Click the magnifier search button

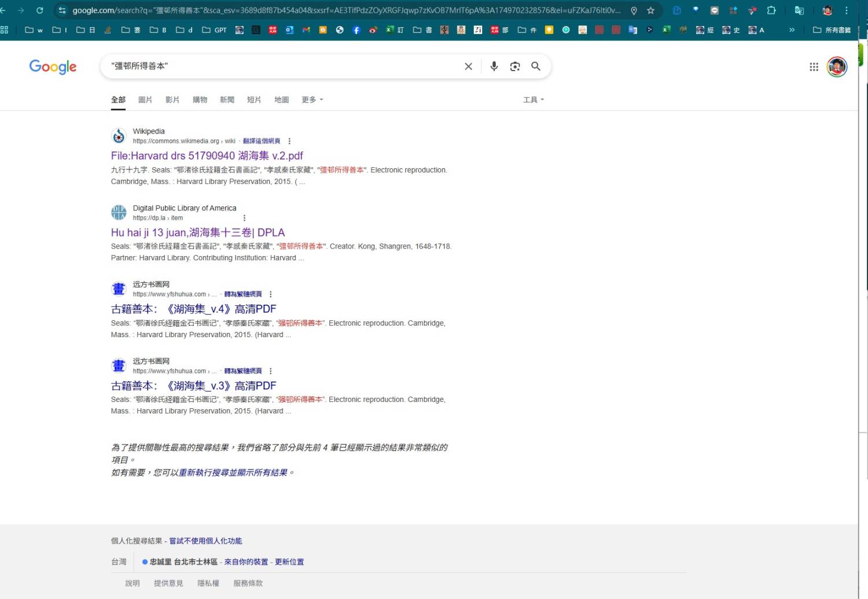[536, 66]
